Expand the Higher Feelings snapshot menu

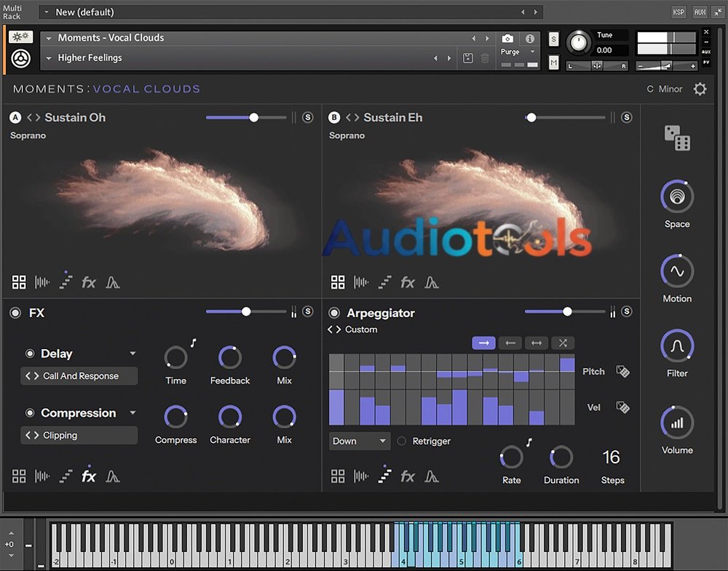pyautogui.click(x=49, y=58)
